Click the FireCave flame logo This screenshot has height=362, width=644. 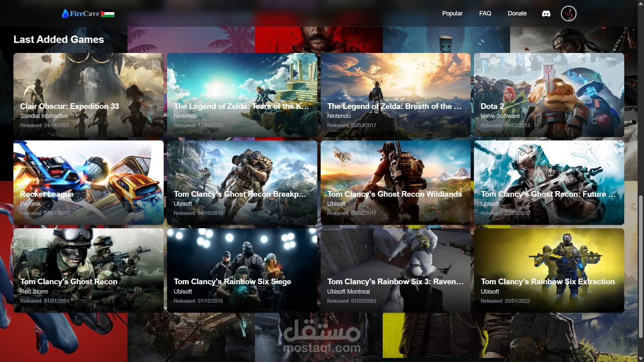tap(65, 13)
